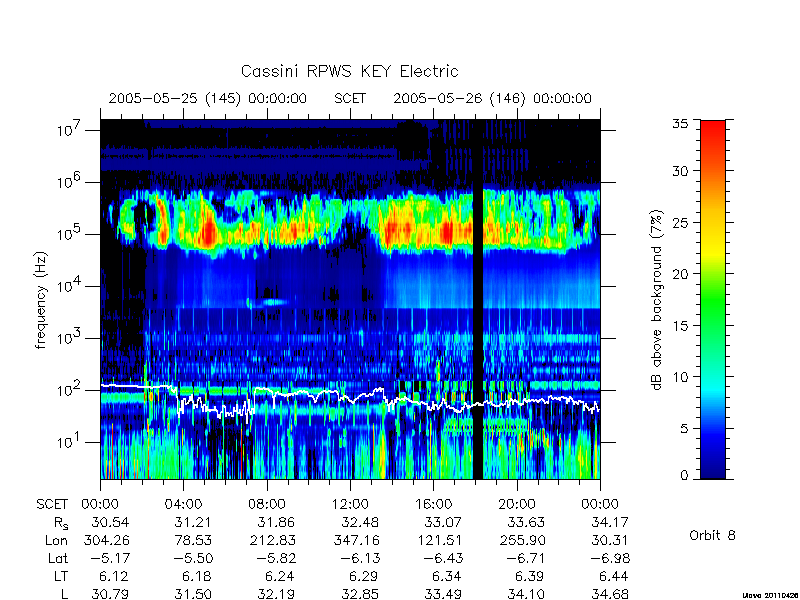Click the 10^1 frequency tick label
Screen dimensions: 800x600
(69, 442)
